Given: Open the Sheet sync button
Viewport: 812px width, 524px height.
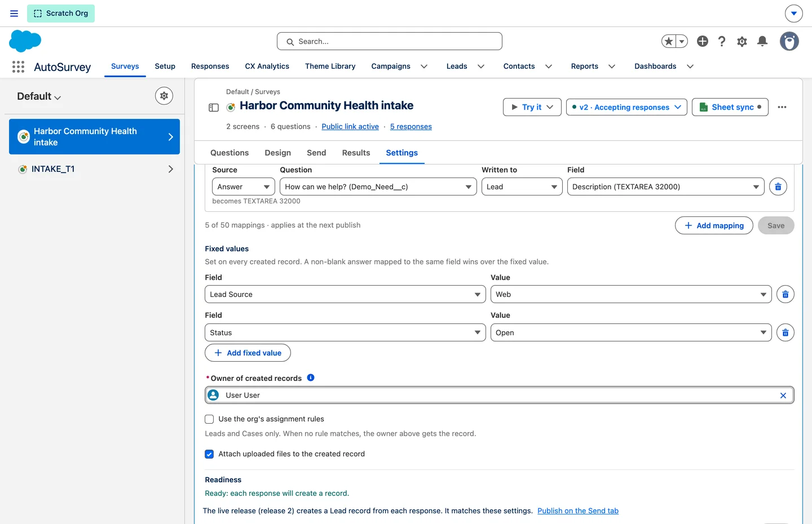Looking at the screenshot, I should pyautogui.click(x=730, y=107).
